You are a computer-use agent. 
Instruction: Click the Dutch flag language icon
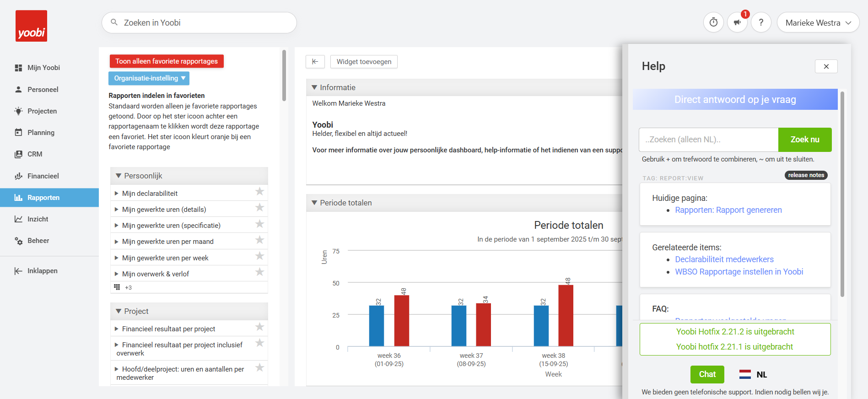coord(745,374)
